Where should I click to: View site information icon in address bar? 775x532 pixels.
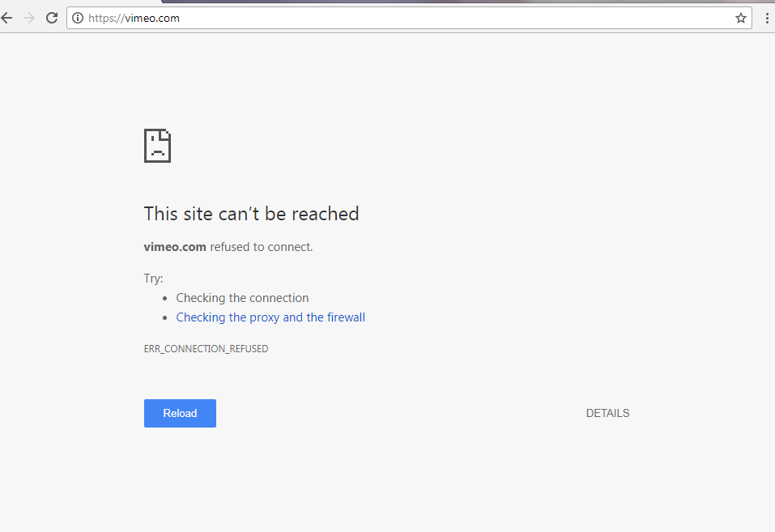(x=78, y=19)
